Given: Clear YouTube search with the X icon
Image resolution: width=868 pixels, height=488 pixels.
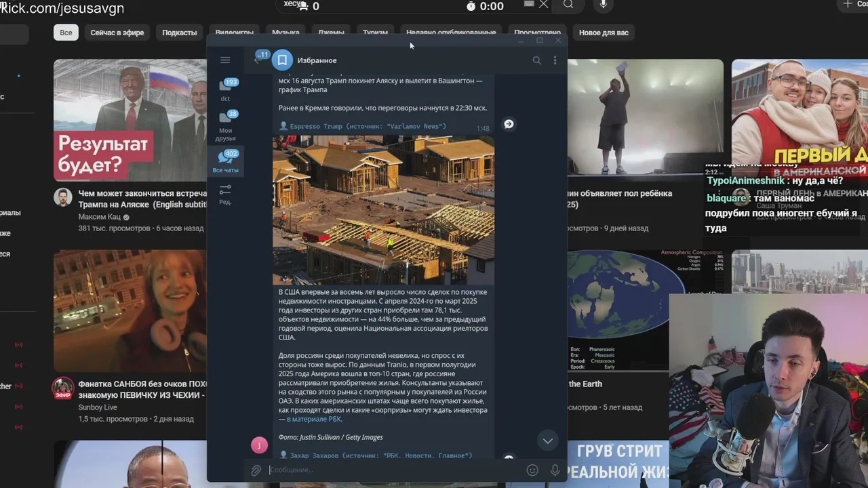Looking at the screenshot, I should (543, 5).
